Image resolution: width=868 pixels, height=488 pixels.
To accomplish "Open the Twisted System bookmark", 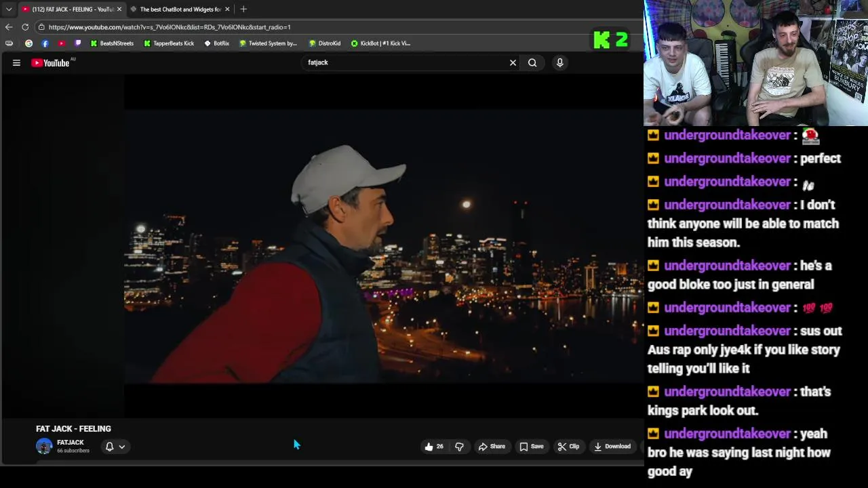I will (269, 43).
